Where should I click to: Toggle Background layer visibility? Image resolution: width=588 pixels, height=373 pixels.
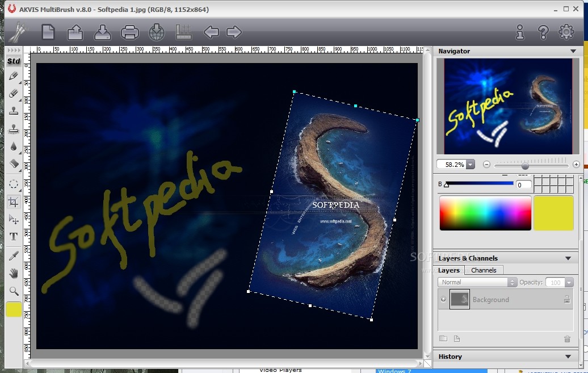pos(443,299)
